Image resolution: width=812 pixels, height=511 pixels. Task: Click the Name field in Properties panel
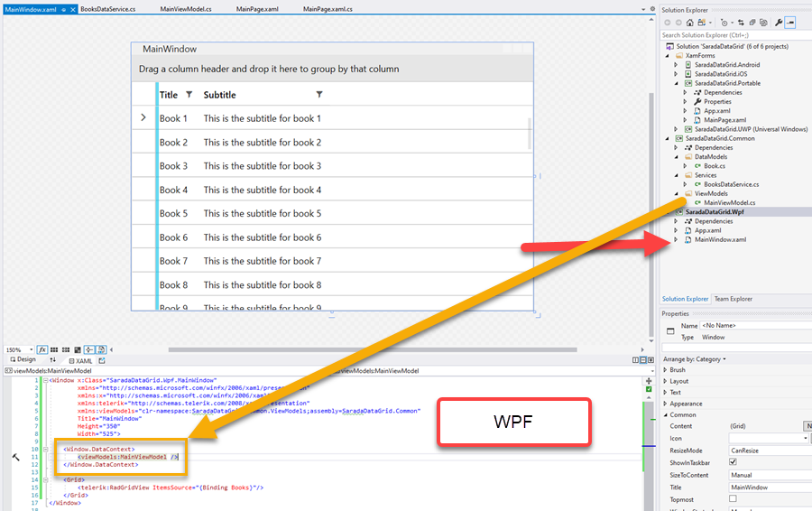tap(755, 325)
